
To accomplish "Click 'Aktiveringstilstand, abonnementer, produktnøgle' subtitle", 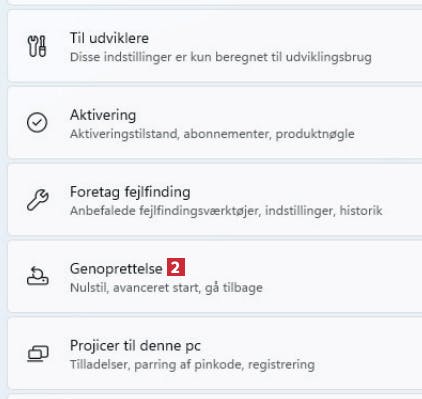I will pos(212,134).
